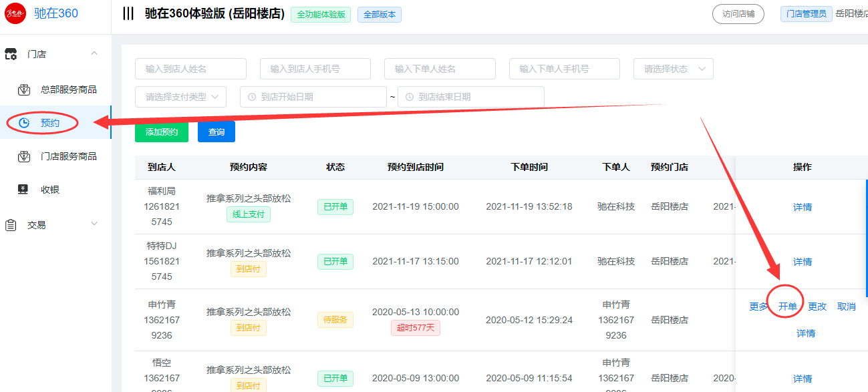Viewport: 868px width, 392px height.
Task: Focus the 输入下单人手机号 input
Action: point(565,69)
